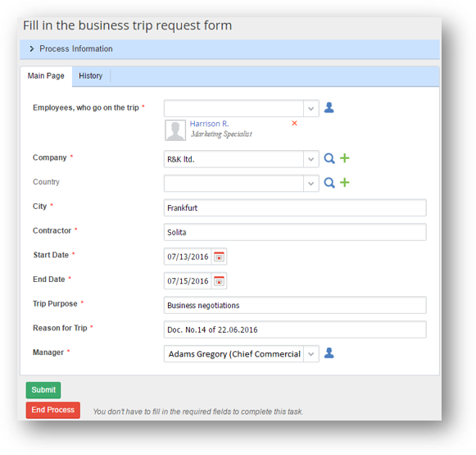Open the Harrison R. employee link

(209, 124)
